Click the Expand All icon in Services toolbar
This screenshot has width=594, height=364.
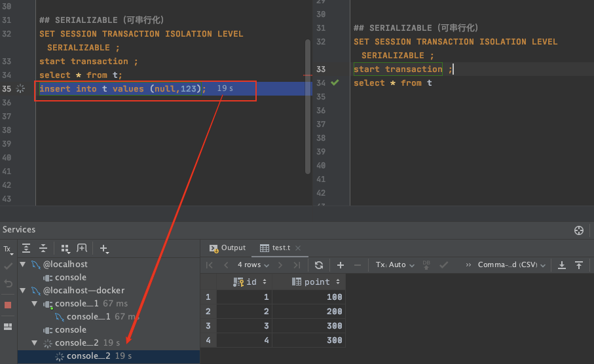[26, 249]
